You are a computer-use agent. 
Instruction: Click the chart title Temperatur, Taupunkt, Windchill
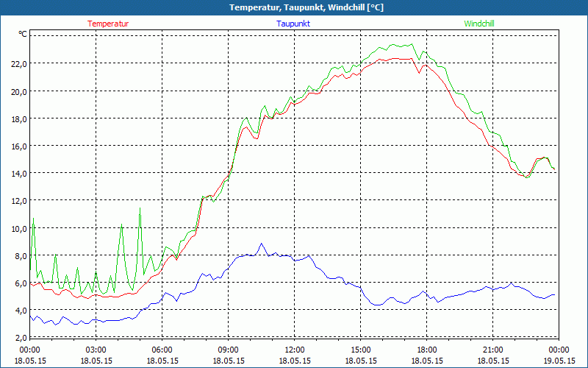pyautogui.click(x=306, y=7)
